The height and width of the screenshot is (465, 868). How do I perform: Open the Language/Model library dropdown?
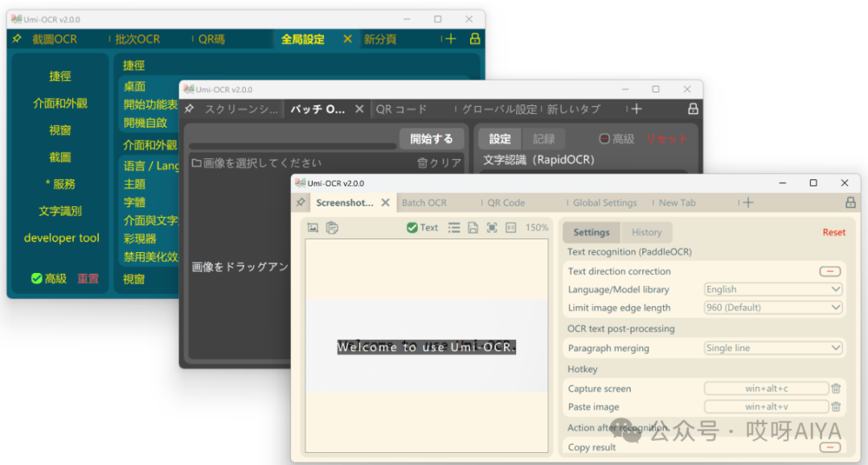tap(773, 289)
